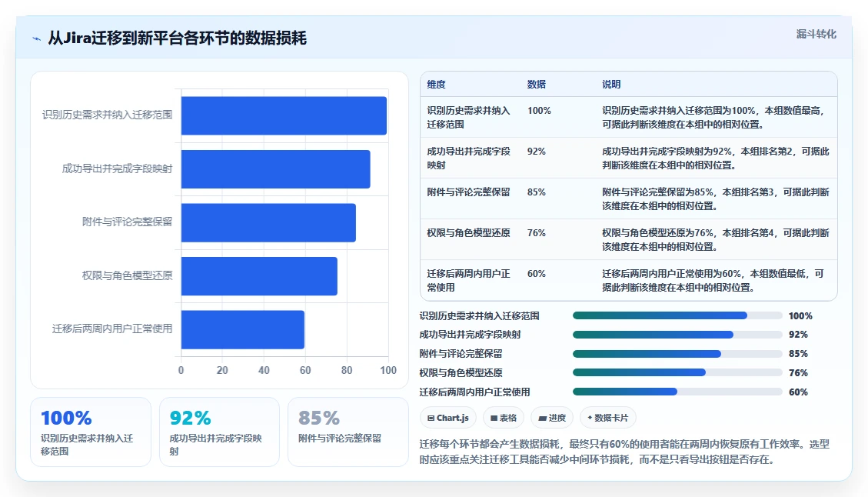
Task: Click the 92% table cell
Action: [537, 152]
